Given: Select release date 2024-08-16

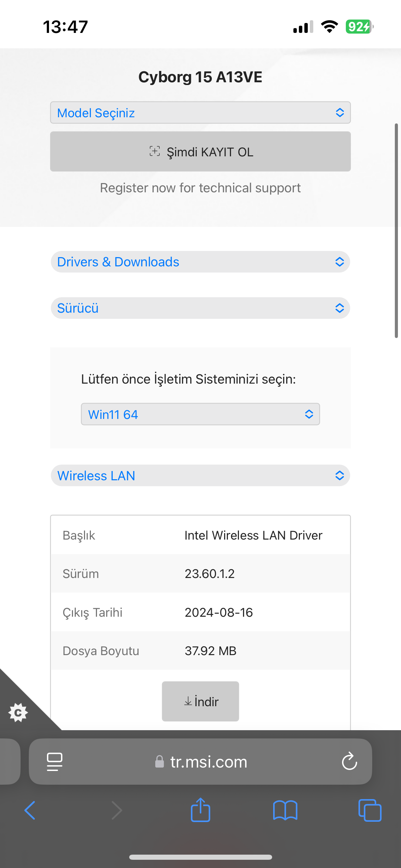Looking at the screenshot, I should 219,612.
